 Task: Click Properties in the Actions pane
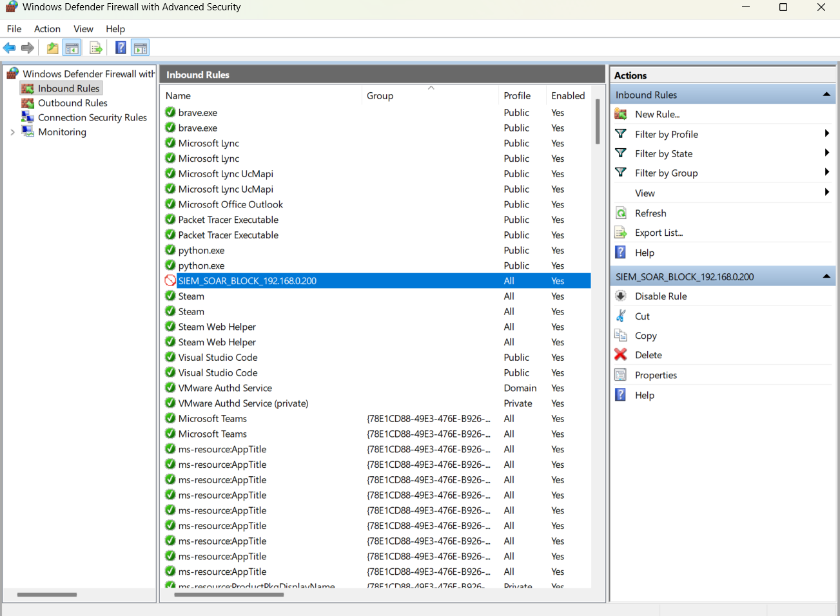click(x=656, y=375)
